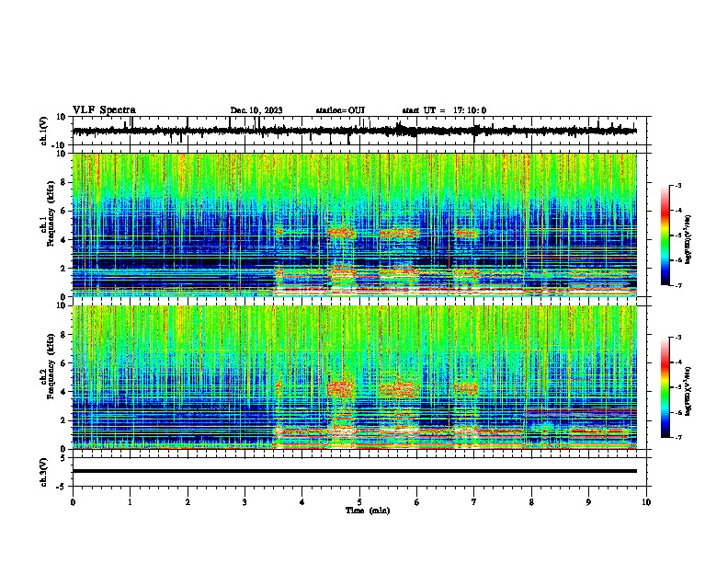Select ch.2 "Frequency (kHz)" axis title
The image size is (728, 563).
[x=51, y=366]
